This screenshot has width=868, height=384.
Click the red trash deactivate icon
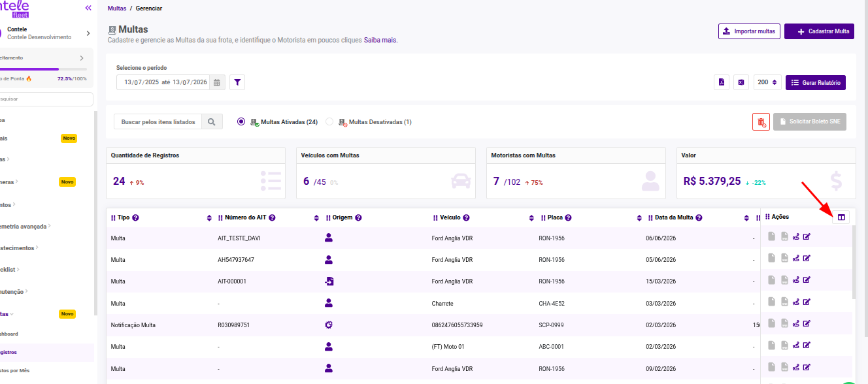coord(761,121)
